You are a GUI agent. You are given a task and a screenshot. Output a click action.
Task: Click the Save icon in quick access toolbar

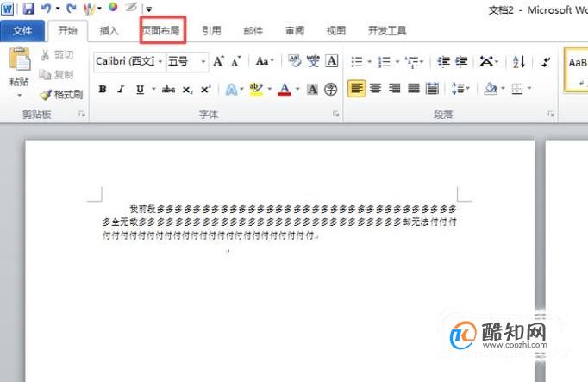[x=28, y=9]
